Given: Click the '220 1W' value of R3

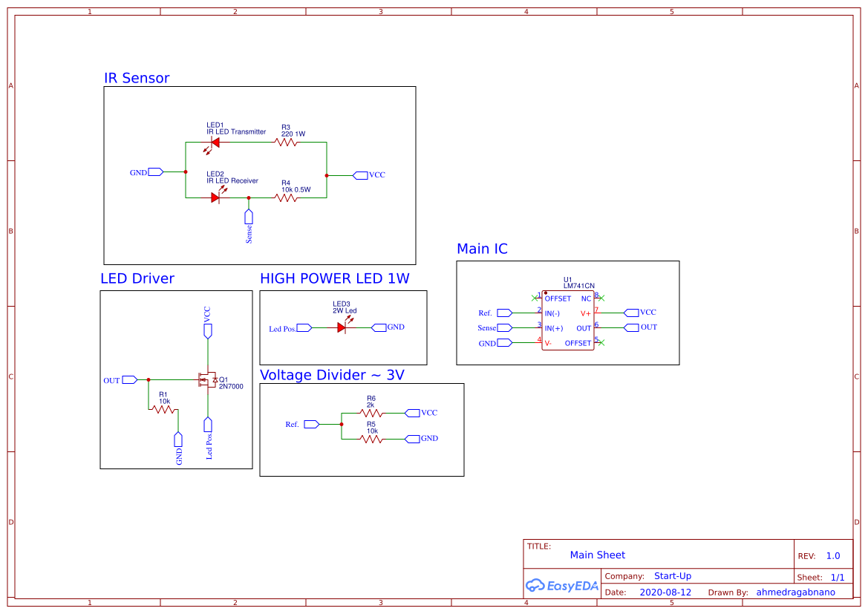Looking at the screenshot, I should (x=293, y=134).
